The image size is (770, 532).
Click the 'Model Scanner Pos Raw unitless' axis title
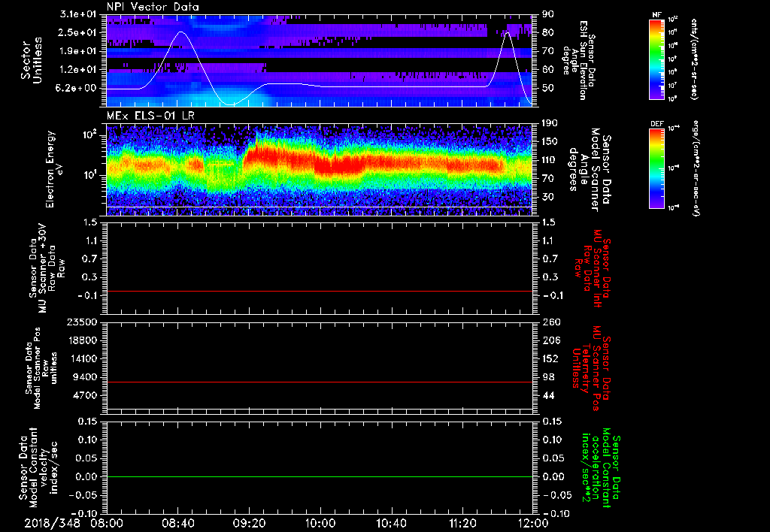point(41,368)
